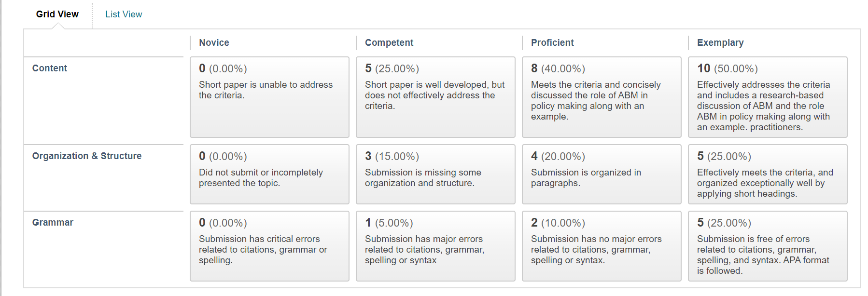Select Content Novice 0 points cell
Image resolution: width=868 pixels, height=296 pixels.
coord(269,97)
